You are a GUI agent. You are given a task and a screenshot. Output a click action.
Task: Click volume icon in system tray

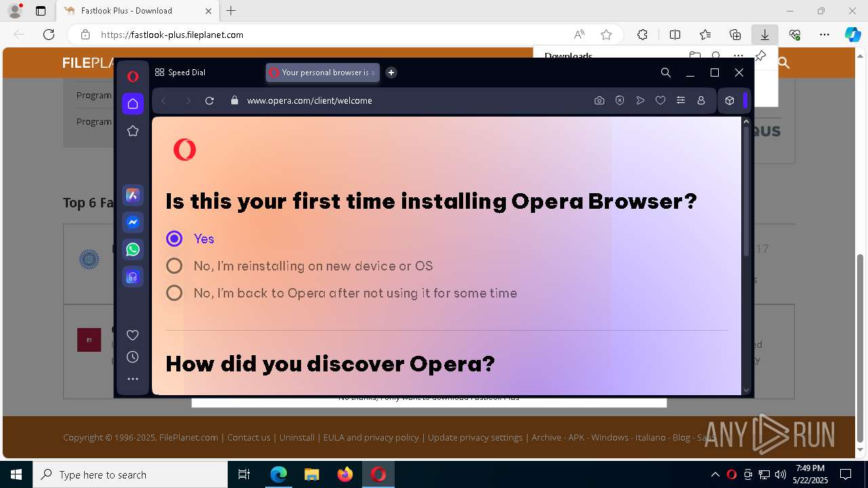click(781, 474)
